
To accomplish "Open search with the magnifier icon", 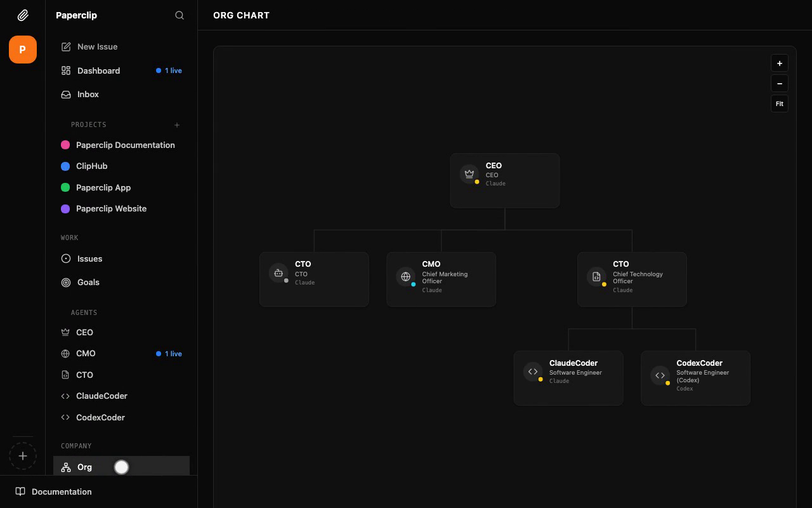I will pyautogui.click(x=180, y=15).
